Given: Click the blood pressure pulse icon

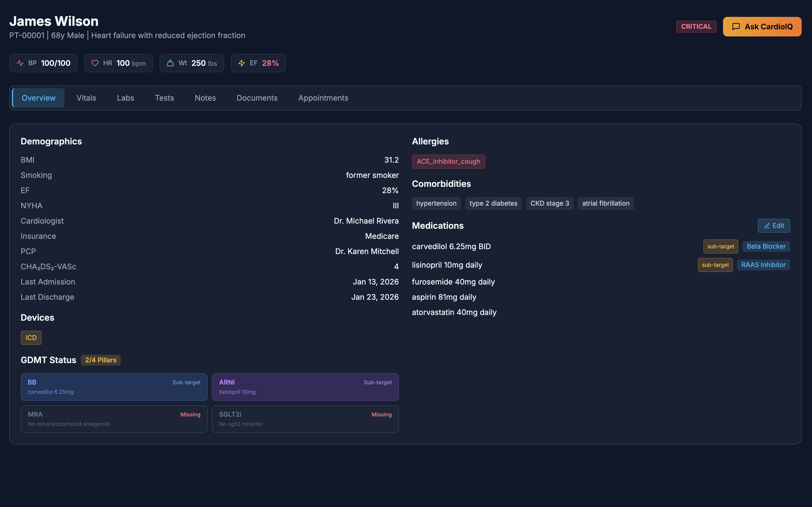Looking at the screenshot, I should [20, 63].
